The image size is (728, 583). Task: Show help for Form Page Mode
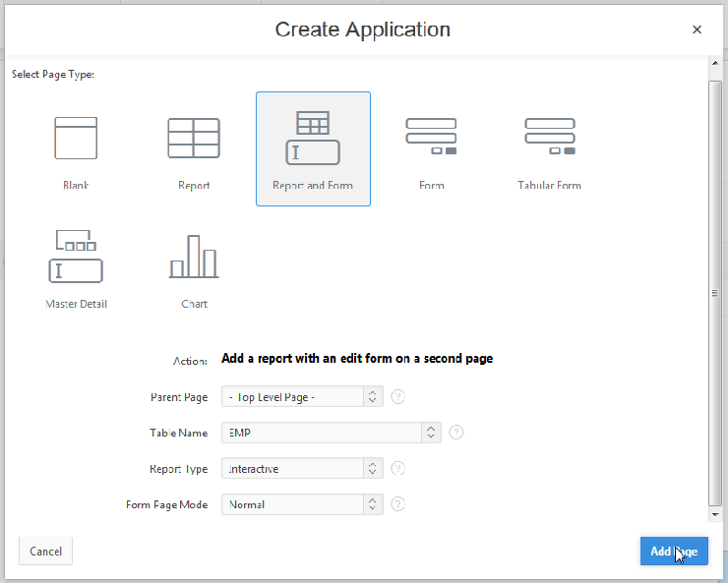point(397,504)
